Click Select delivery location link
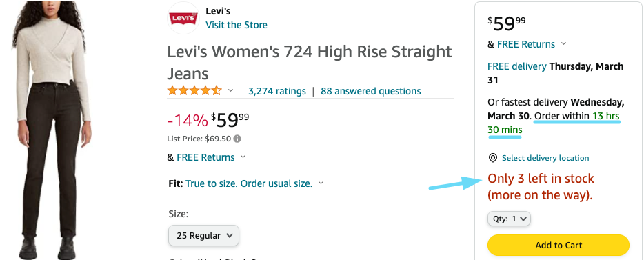 (545, 158)
